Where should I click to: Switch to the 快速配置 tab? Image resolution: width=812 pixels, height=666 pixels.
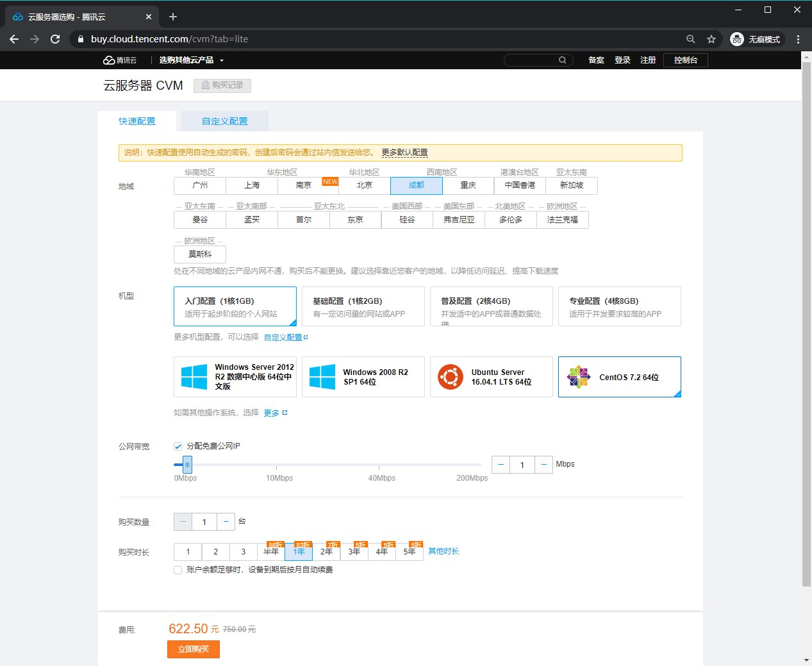coord(137,121)
